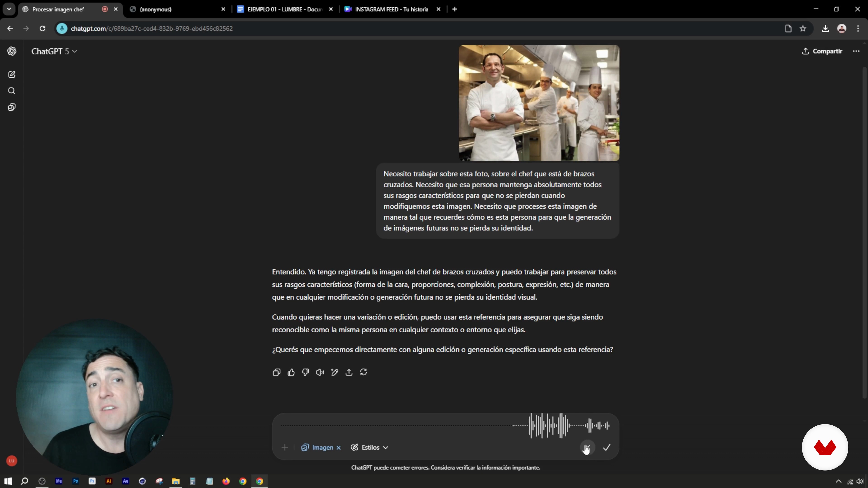Screen dimensions: 868x488
Task: Open File Explorer from the taskbar
Action: click(x=176, y=481)
